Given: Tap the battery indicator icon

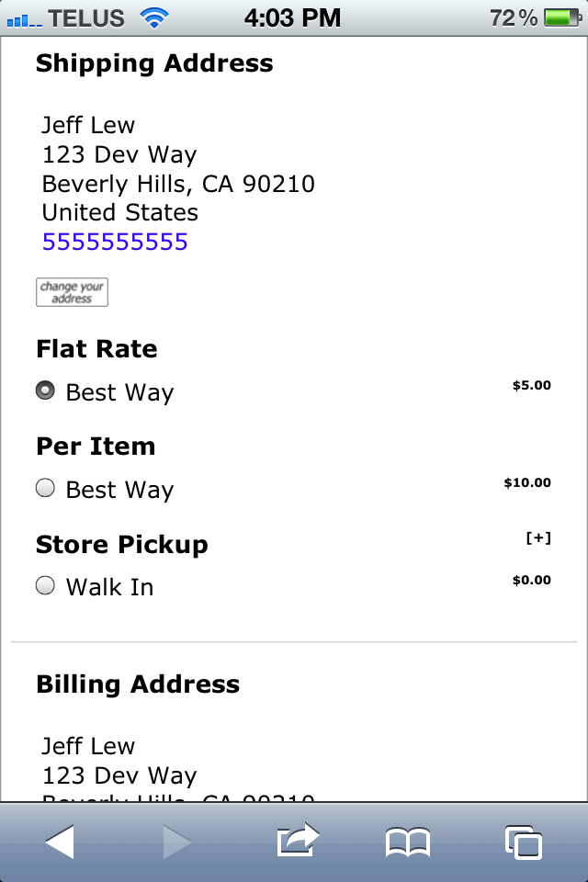Looking at the screenshot, I should click(560, 17).
